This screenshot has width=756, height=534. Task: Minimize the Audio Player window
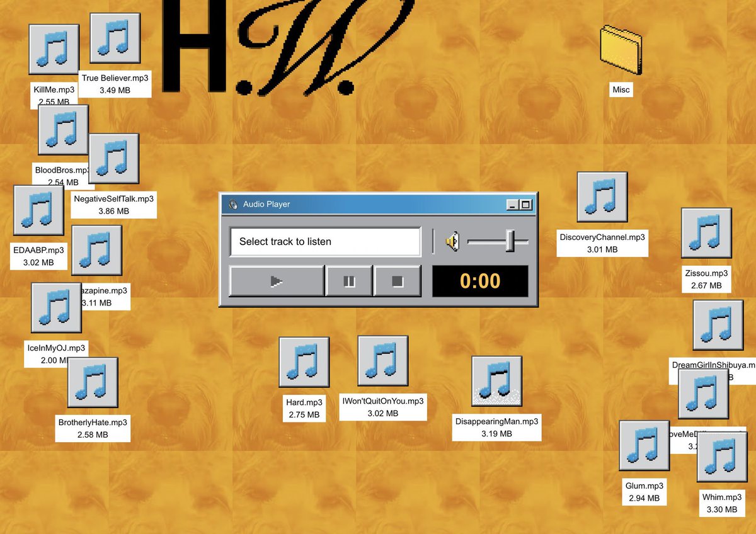coord(512,205)
